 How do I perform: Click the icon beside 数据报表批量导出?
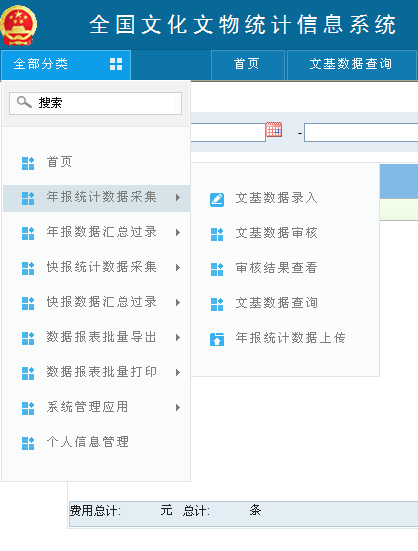point(28,338)
